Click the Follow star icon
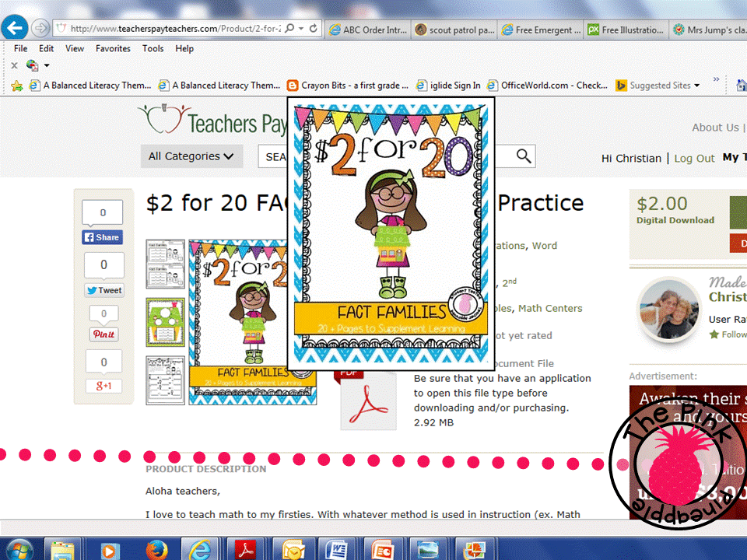The width and height of the screenshot is (747, 560). (x=714, y=334)
